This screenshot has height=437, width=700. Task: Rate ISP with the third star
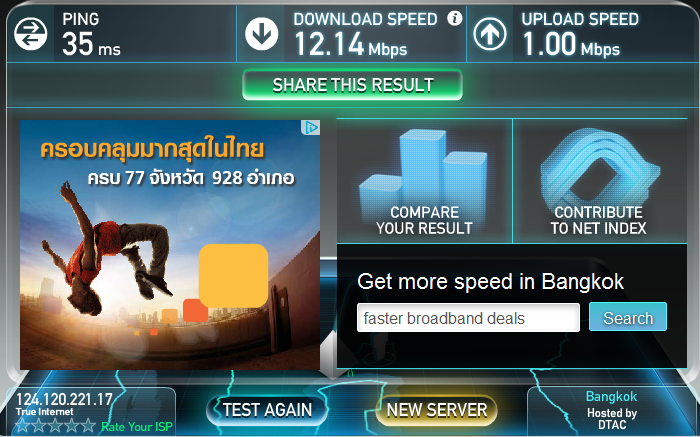[x=55, y=425]
